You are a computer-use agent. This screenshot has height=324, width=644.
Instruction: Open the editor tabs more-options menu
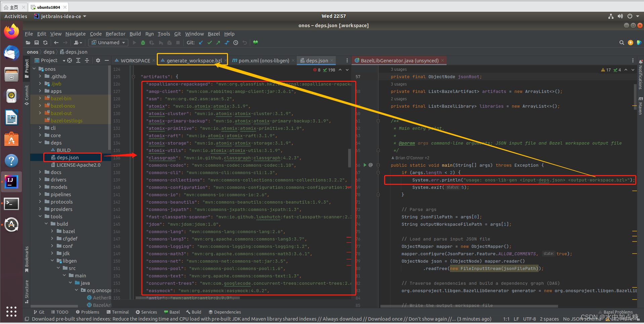click(x=347, y=60)
